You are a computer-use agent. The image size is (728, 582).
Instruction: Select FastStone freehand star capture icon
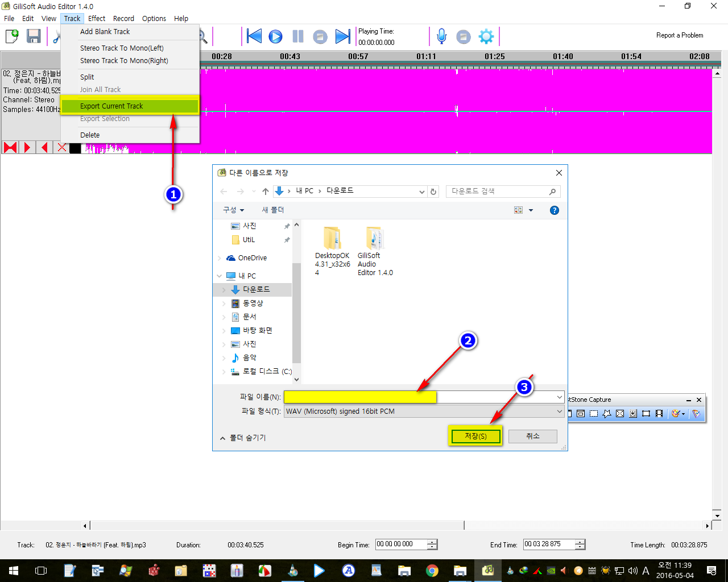tap(607, 414)
